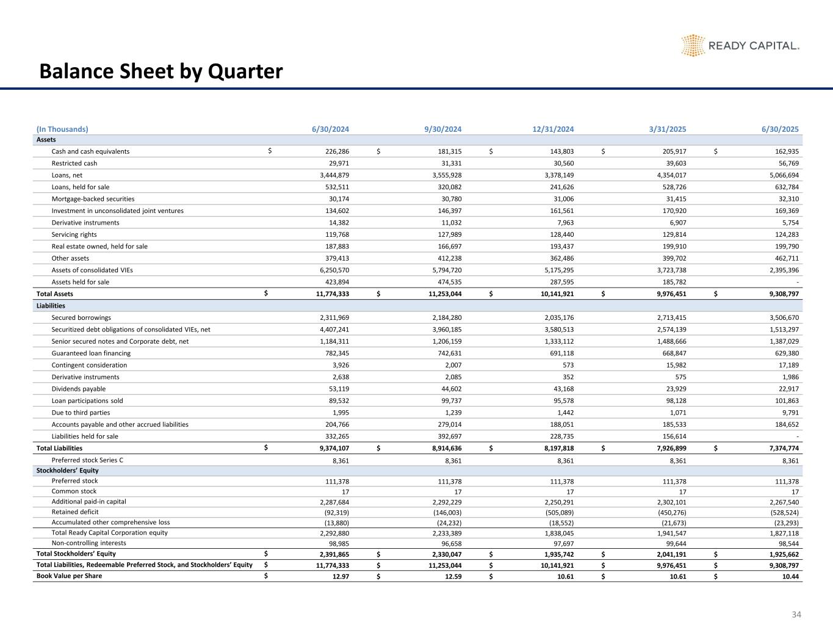833x644 pixels.
Task: Select the 9/30/2024 column header
Action: click(442, 129)
